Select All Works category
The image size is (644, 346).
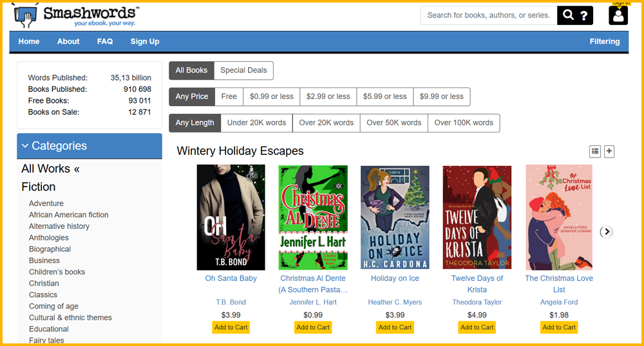[50, 168]
